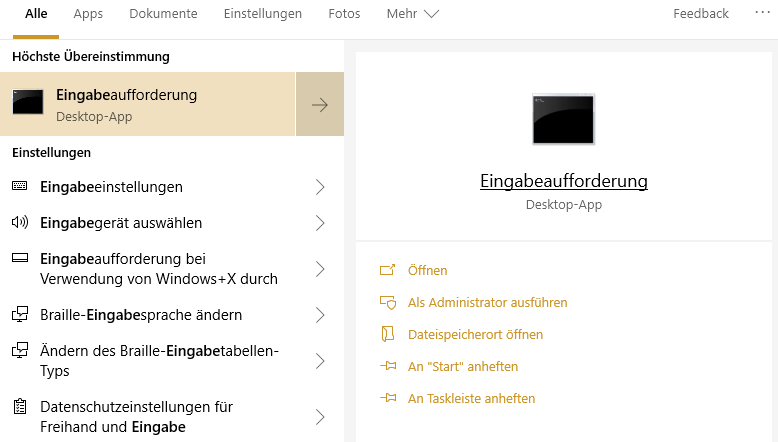Screen dimensions: 778x442
Task: Click the keyboard icon for Eingabeeinstellungen
Action: pos(20,186)
